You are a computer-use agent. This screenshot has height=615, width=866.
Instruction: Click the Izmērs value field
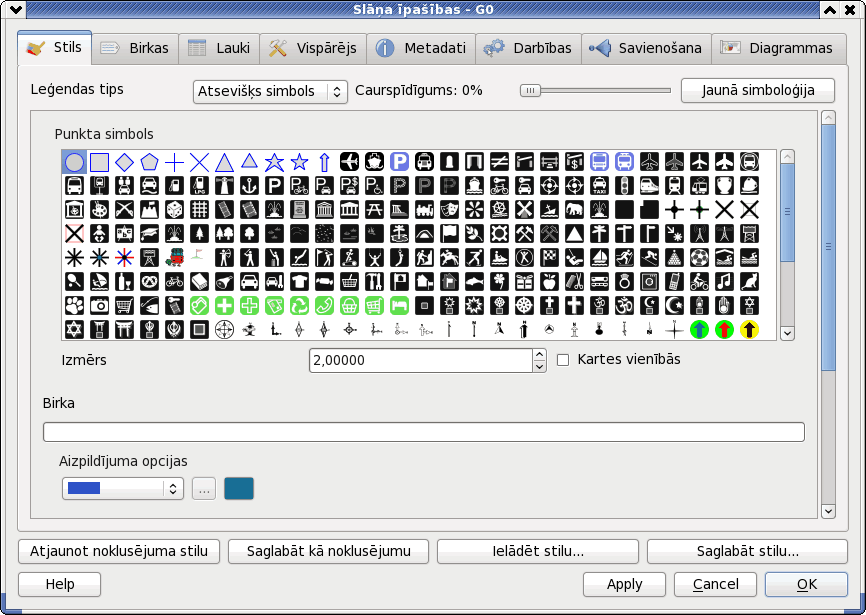click(421, 360)
